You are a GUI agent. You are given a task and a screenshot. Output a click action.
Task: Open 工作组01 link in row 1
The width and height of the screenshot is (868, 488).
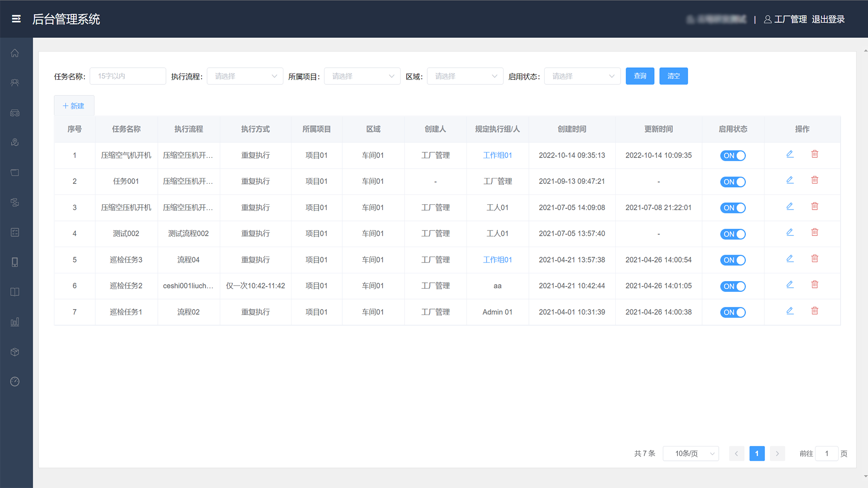point(497,155)
